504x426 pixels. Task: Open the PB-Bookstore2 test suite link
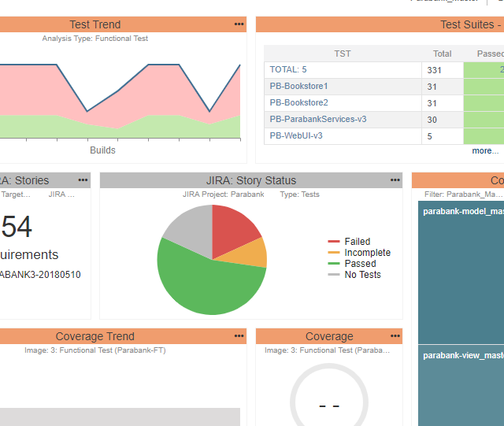[x=298, y=102]
